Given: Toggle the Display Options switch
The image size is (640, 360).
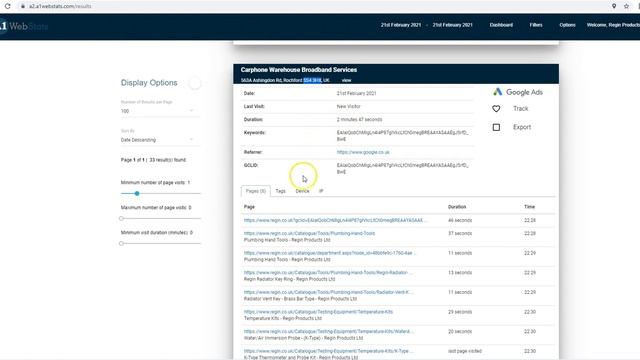Looking at the screenshot, I should tap(195, 83).
